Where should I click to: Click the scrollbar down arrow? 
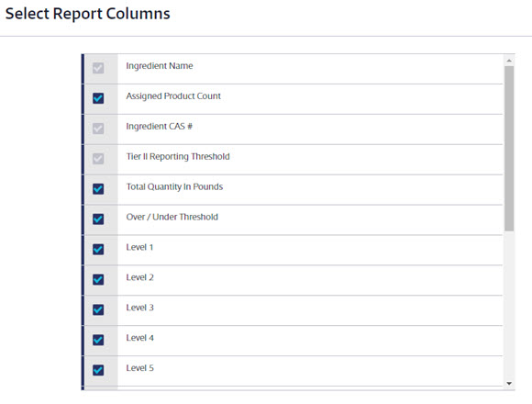tap(509, 383)
